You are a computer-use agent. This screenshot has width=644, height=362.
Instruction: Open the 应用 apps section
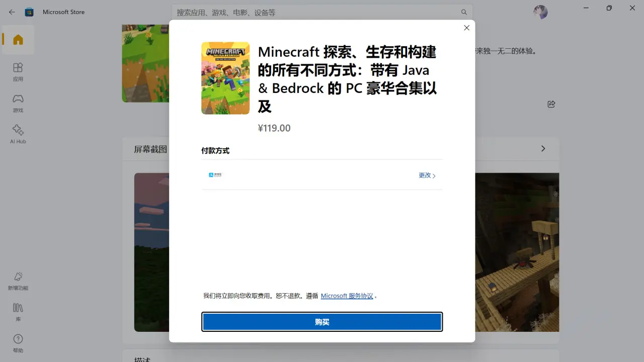point(18,72)
